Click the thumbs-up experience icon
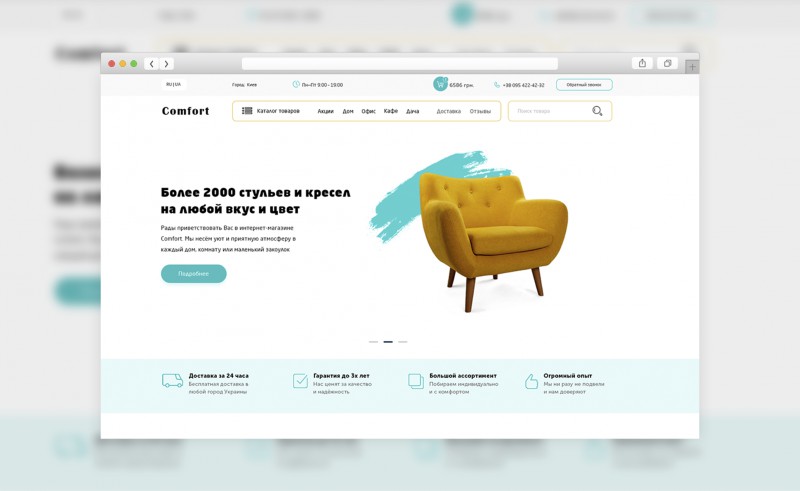 (x=531, y=381)
